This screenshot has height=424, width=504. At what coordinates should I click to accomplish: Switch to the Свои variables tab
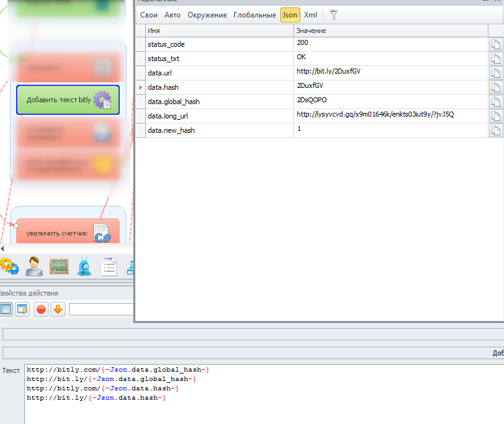[x=149, y=15]
